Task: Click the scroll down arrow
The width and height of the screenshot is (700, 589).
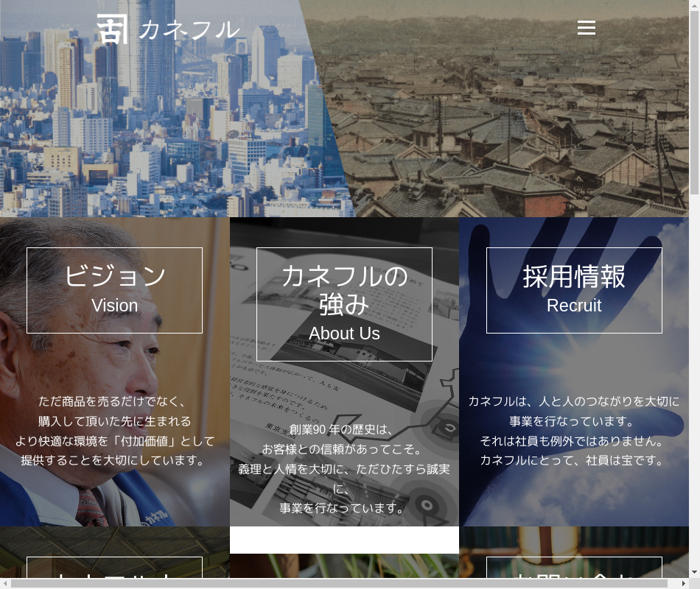Action: 694,572
